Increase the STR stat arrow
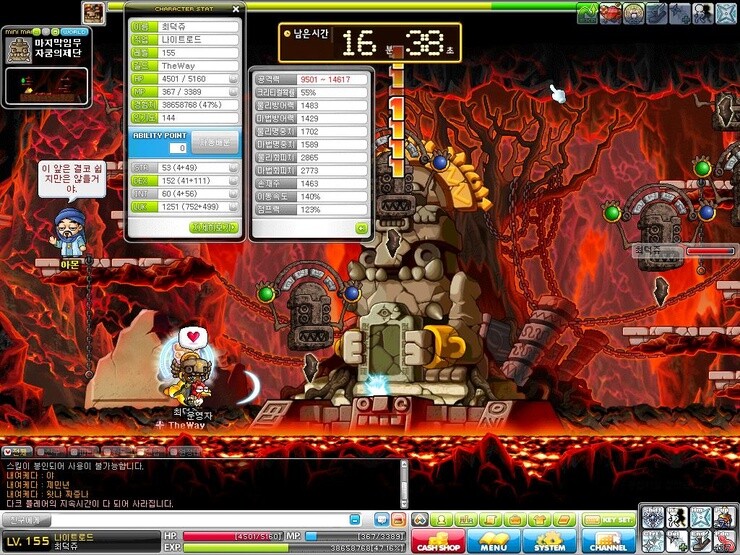This screenshot has height=555, width=740. click(233, 168)
